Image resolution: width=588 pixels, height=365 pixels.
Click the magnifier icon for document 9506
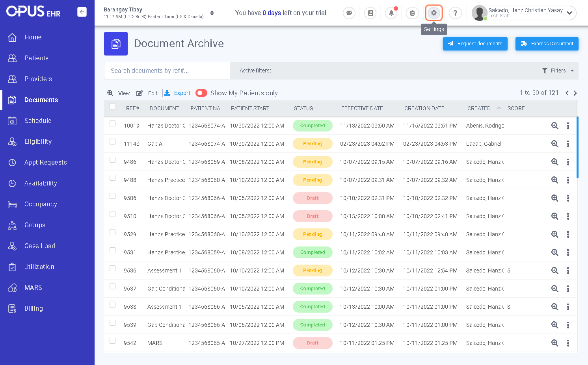(x=555, y=198)
